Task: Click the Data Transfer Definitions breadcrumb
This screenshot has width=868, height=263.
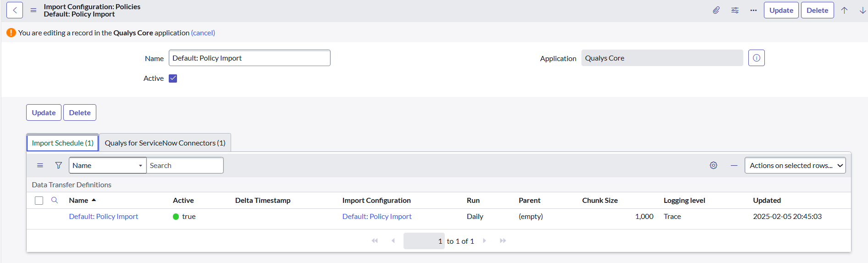Action: point(72,185)
